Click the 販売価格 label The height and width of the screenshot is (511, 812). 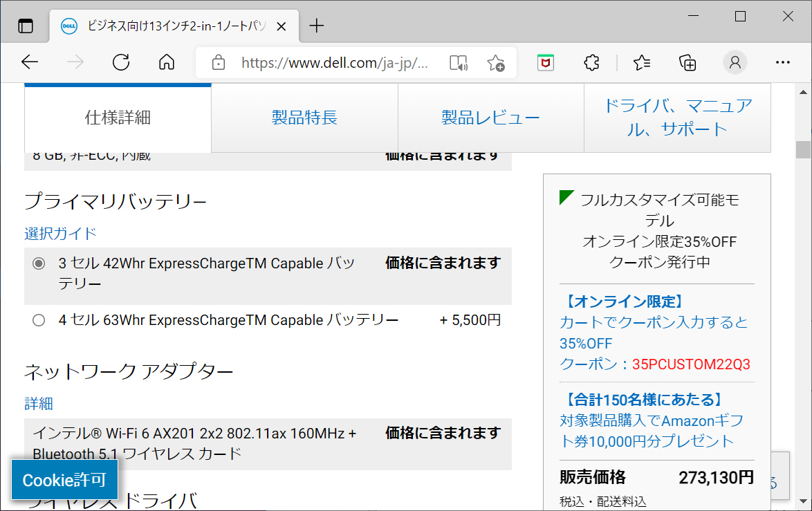pos(593,477)
